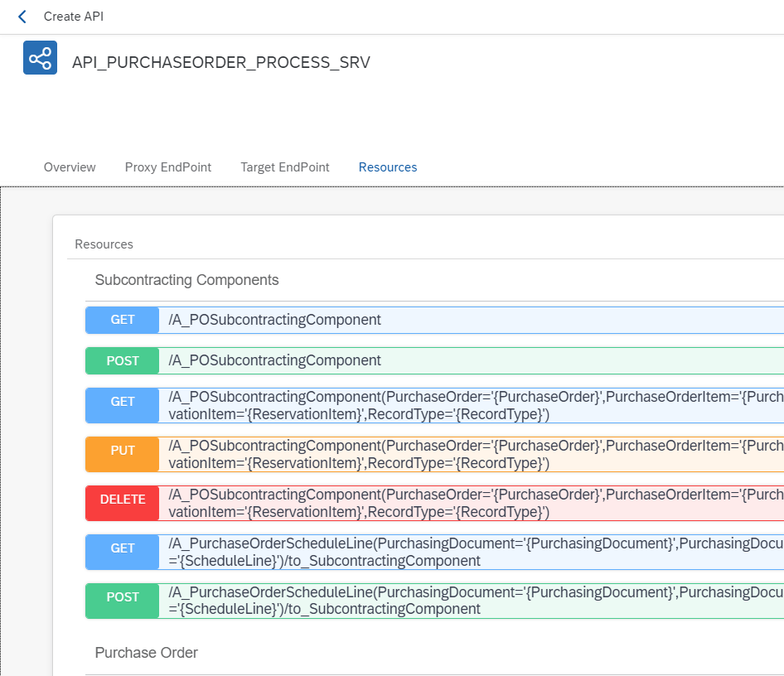Click the API_PURCHASEORDER_PROCESS_SRV title

221,63
